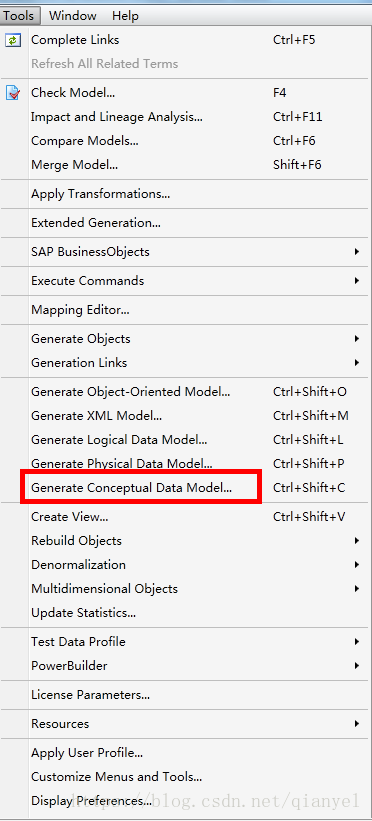Select Display Preferences option
The width and height of the screenshot is (372, 821).
(186, 801)
